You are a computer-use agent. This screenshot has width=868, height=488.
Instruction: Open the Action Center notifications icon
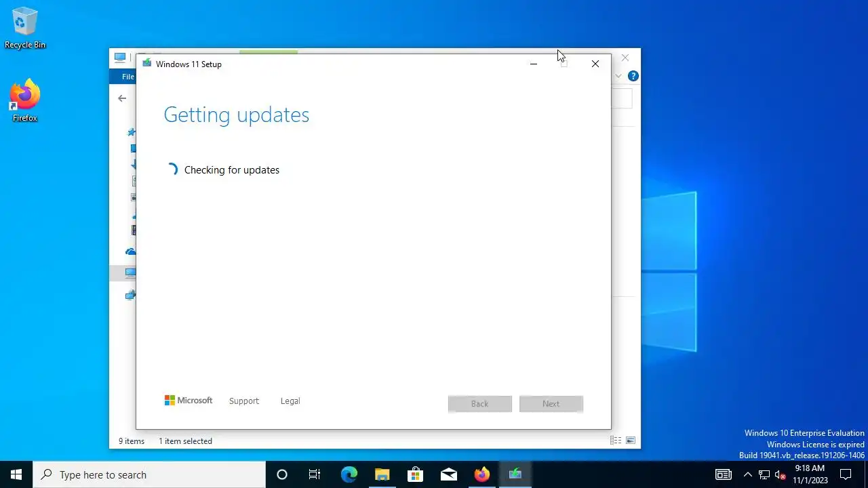coord(846,474)
